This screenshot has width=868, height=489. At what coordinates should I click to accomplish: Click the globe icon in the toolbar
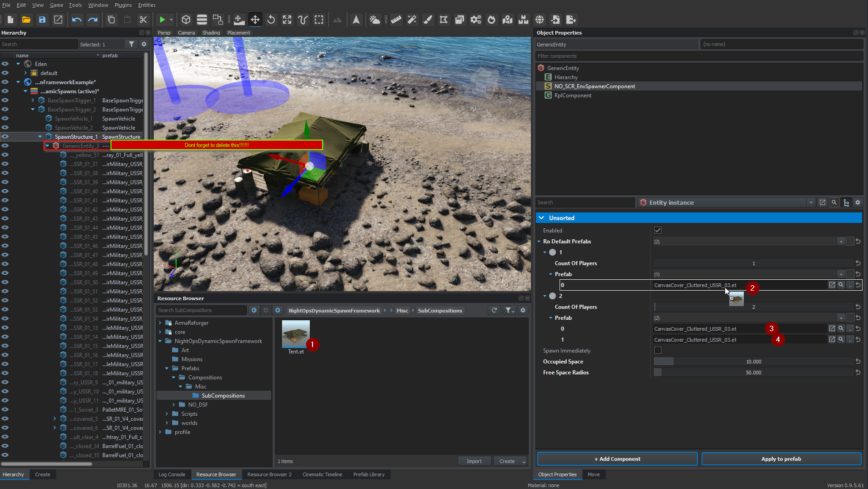(x=540, y=20)
